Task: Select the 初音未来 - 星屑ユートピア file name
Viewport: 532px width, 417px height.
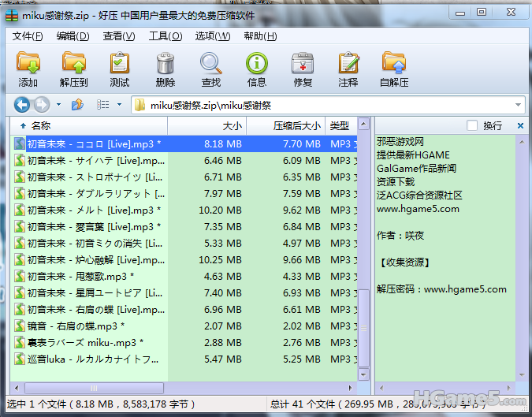Action: click(95, 292)
